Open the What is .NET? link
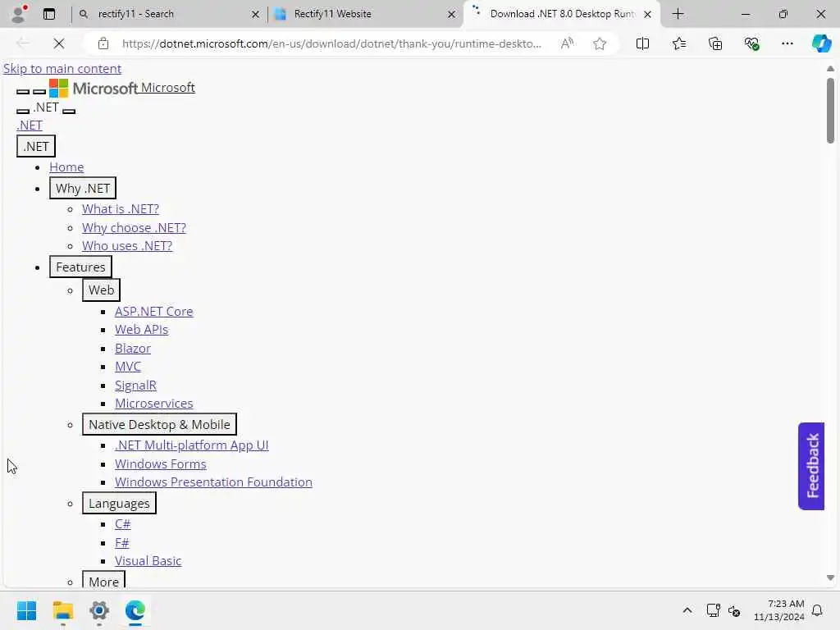This screenshot has height=630, width=840. pyautogui.click(x=121, y=209)
